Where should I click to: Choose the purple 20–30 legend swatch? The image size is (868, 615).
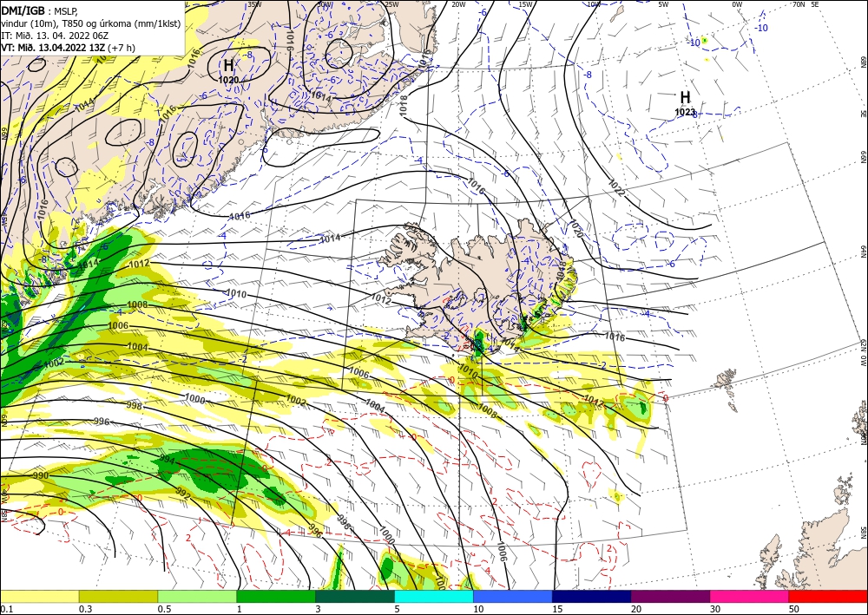click(x=670, y=596)
